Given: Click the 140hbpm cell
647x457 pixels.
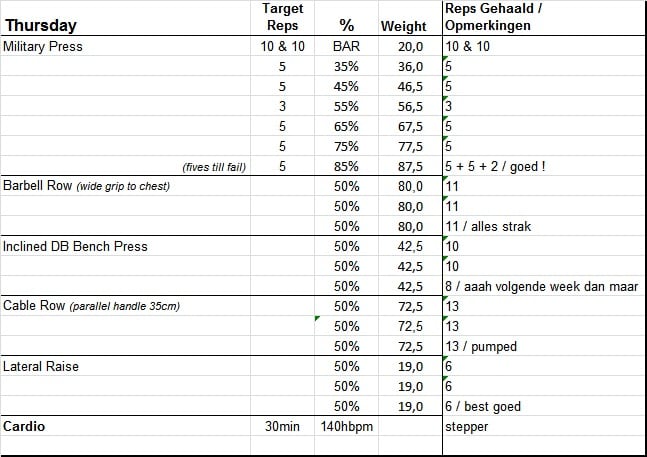Looking at the screenshot, I should click(347, 427).
